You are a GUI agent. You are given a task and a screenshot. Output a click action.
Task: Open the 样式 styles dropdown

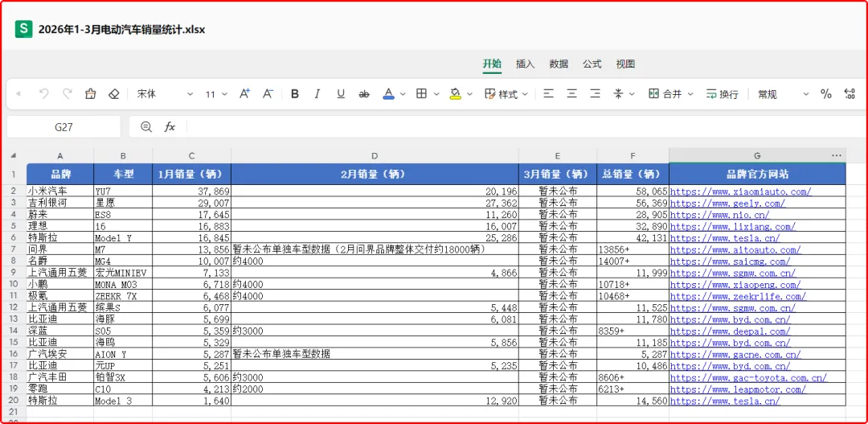tap(506, 94)
